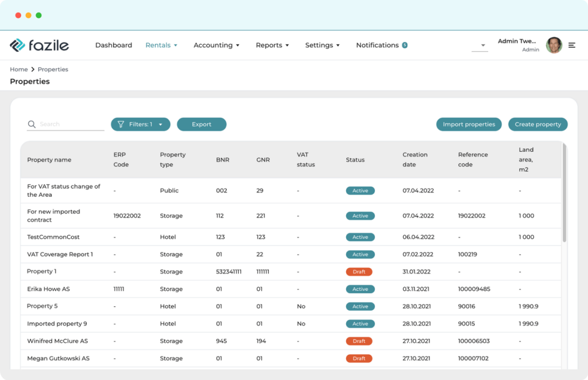Viewport: 588px width, 380px height.
Task: Click the Draft badge for Winifred McClure AS
Action: [x=359, y=341]
